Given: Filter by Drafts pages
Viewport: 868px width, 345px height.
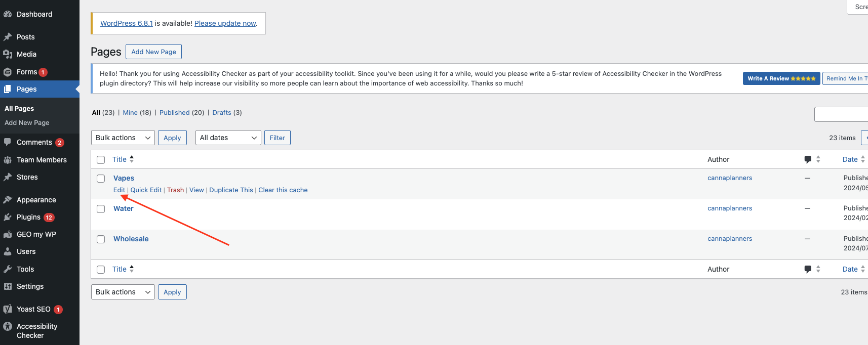Looking at the screenshot, I should pyautogui.click(x=222, y=112).
